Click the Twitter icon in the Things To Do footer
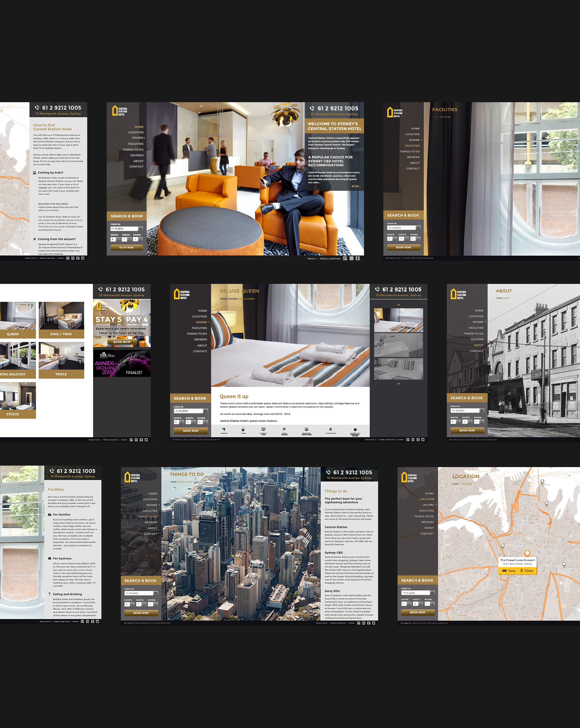The image size is (580, 728). pos(373,623)
